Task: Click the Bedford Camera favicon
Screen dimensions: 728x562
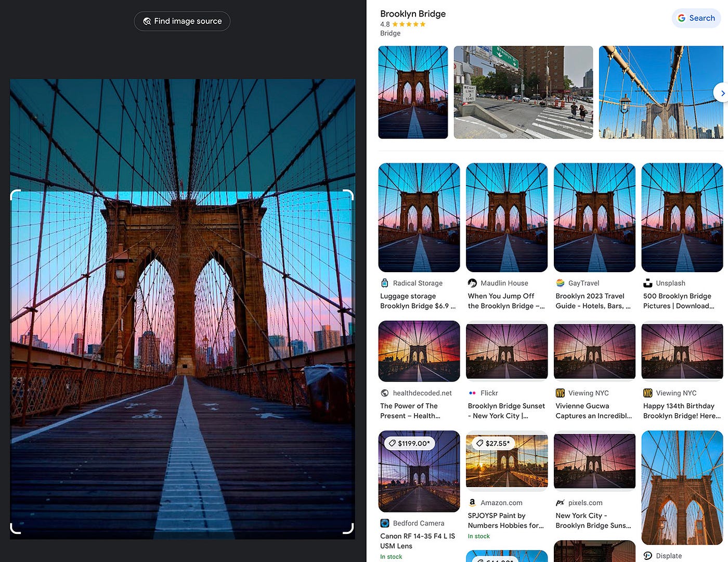Action: (385, 523)
